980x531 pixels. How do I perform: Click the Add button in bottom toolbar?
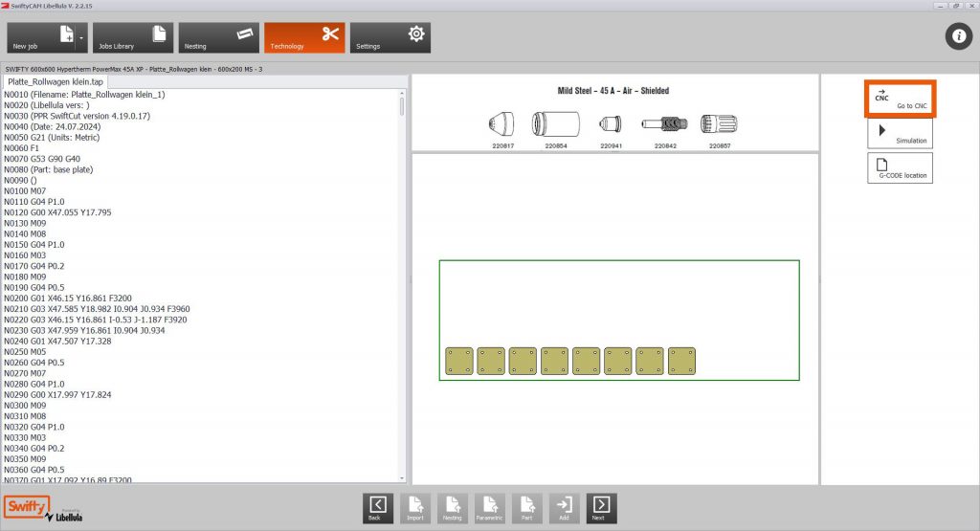(564, 508)
